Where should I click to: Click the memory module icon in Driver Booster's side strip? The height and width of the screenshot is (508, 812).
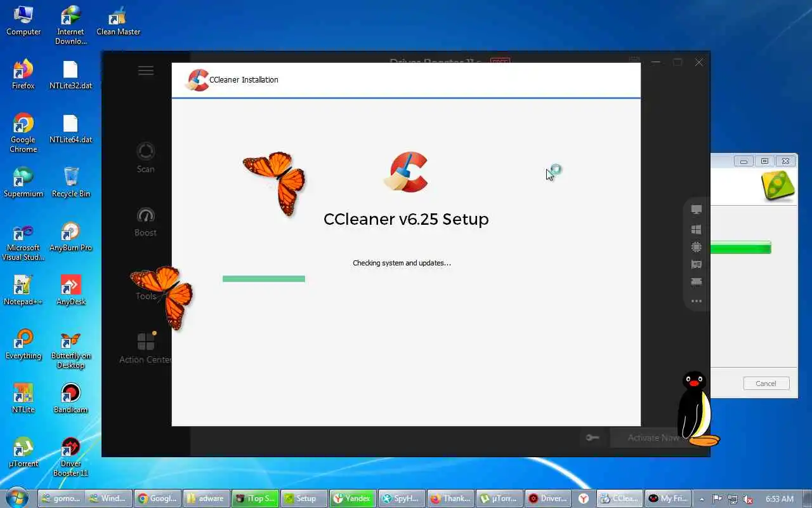tap(697, 282)
